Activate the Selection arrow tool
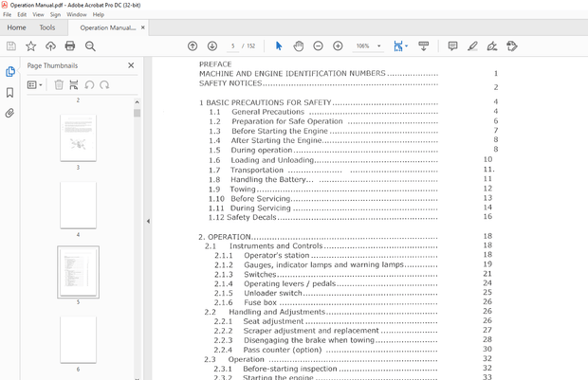 (279, 46)
